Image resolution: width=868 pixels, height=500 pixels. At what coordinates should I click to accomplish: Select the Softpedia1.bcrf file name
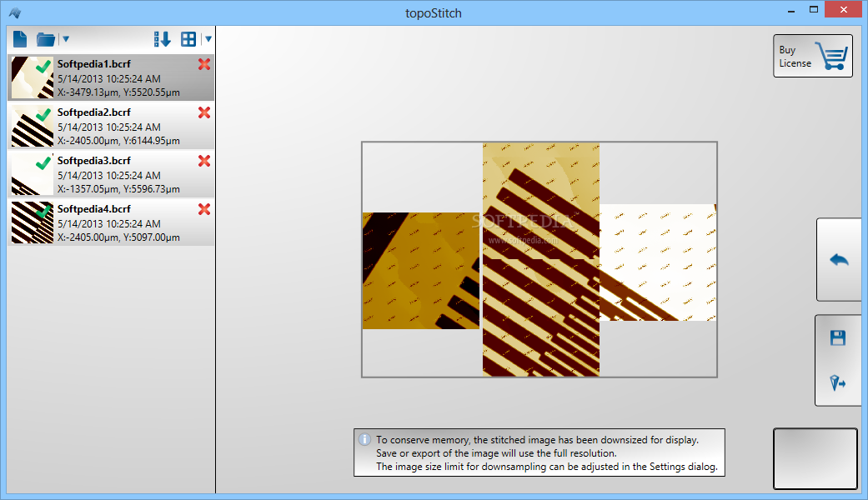pos(94,64)
